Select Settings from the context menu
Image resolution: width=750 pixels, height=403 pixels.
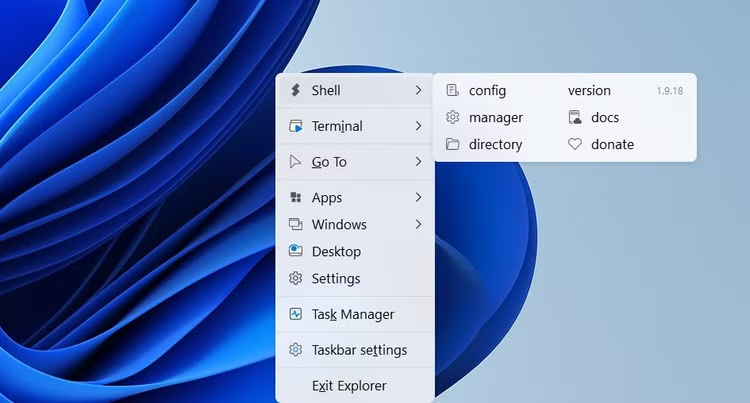(336, 279)
